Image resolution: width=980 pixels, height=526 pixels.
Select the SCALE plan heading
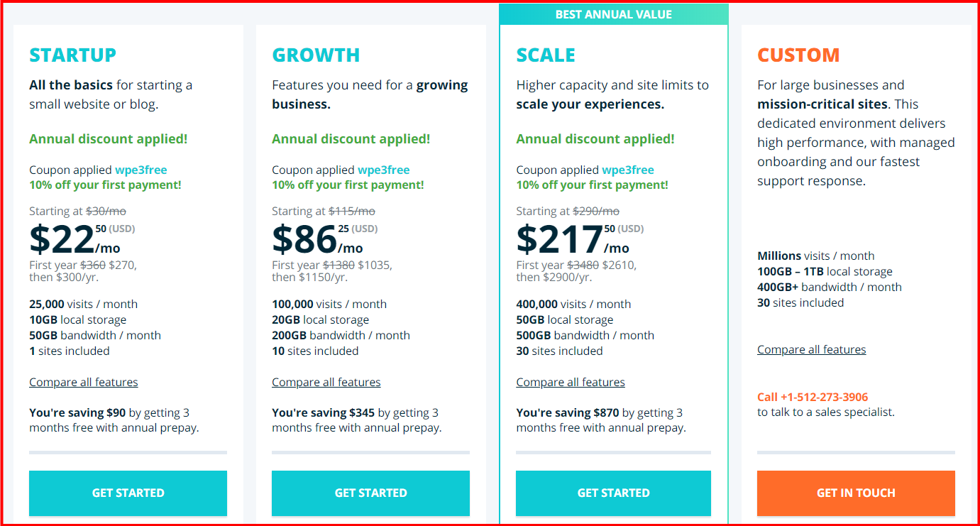point(546,54)
